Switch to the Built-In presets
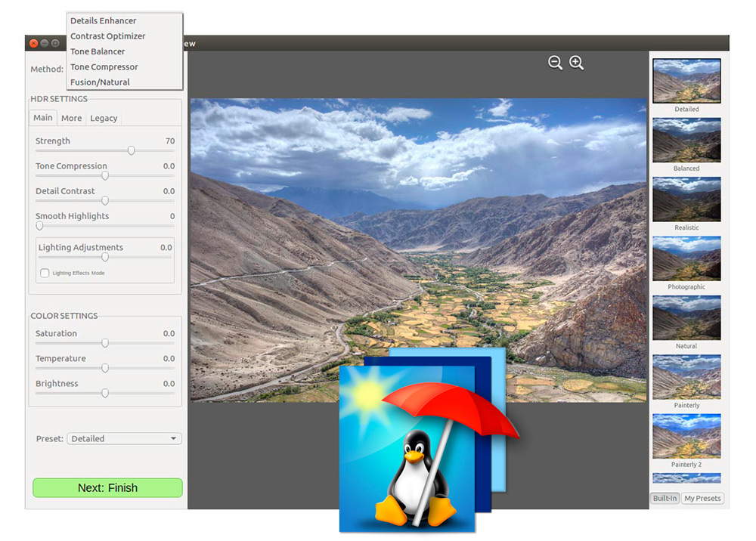 pyautogui.click(x=665, y=499)
